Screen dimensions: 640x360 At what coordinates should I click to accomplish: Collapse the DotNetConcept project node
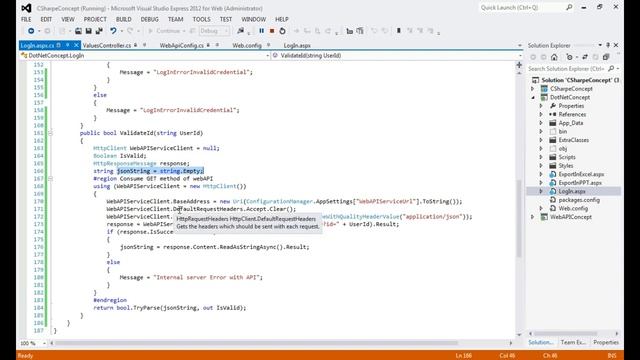(x=533, y=97)
